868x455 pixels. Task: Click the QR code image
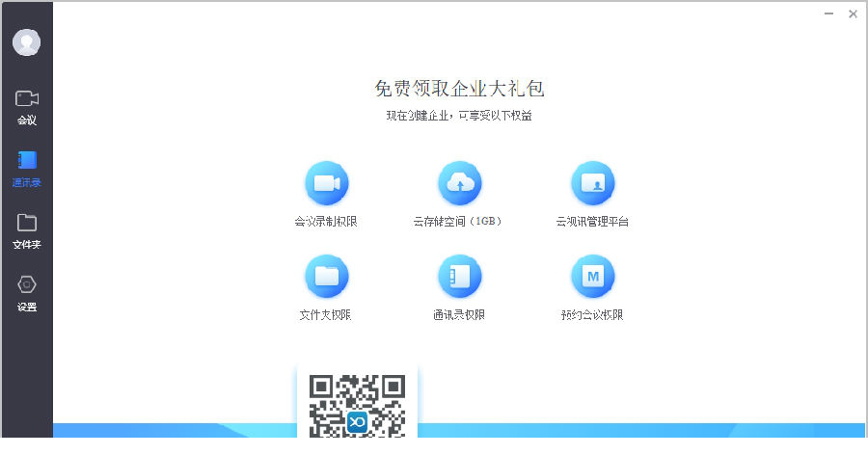pyautogui.click(x=357, y=406)
